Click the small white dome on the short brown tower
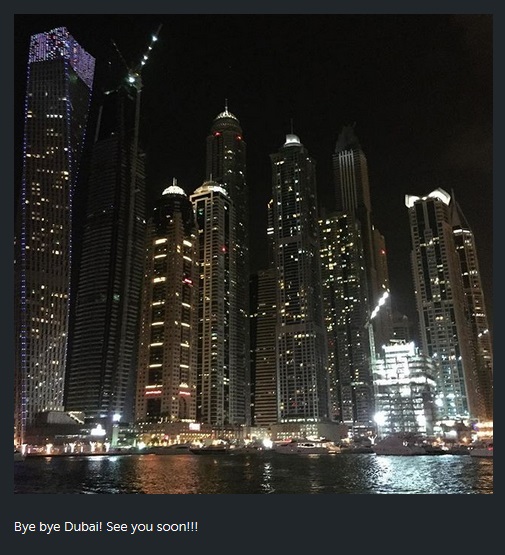Screen dimensions: 505x555 point(174,189)
